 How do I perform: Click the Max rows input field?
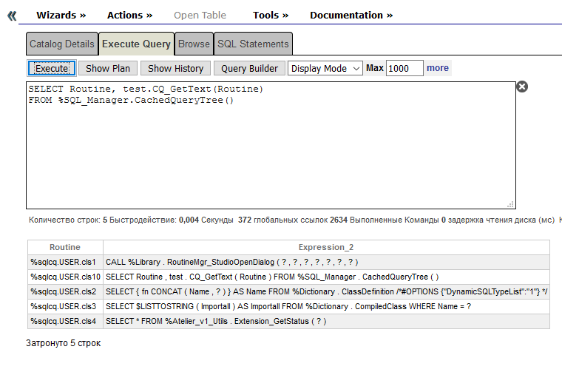coord(404,68)
